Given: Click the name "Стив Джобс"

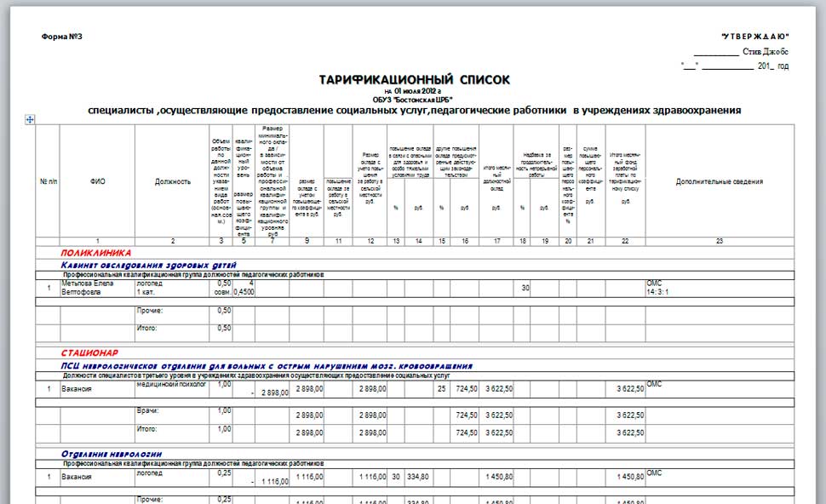Looking at the screenshot, I should tap(766, 52).
